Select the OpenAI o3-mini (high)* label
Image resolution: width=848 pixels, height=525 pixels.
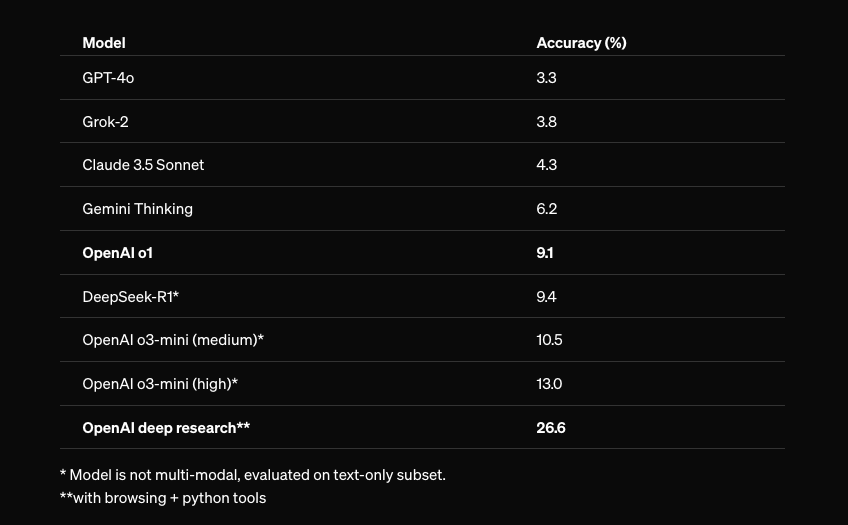[160, 383]
